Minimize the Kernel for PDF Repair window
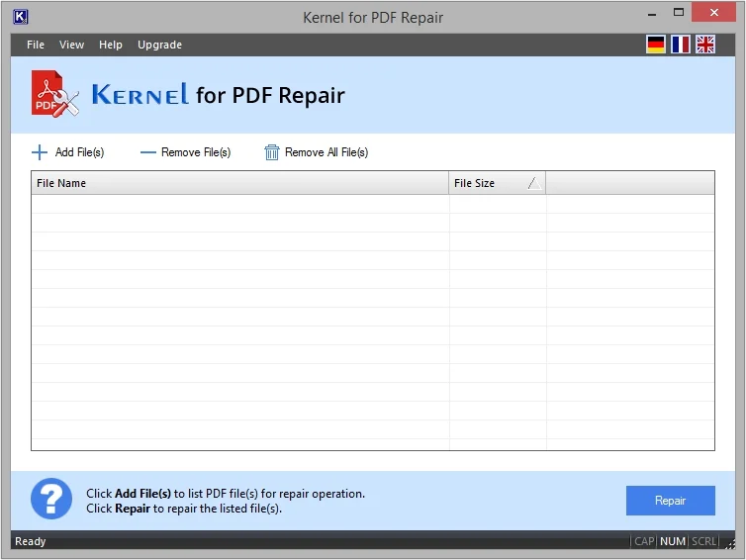This screenshot has height=560, width=746. pos(652,13)
